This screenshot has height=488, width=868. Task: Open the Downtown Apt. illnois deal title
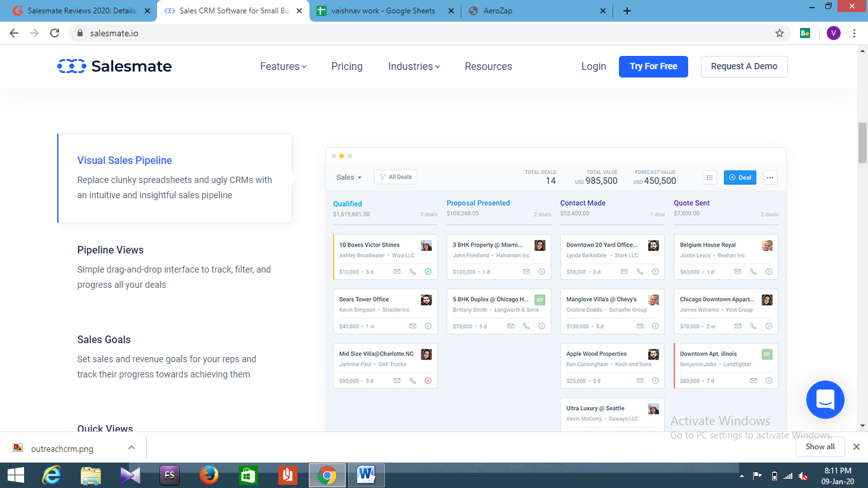pos(709,354)
